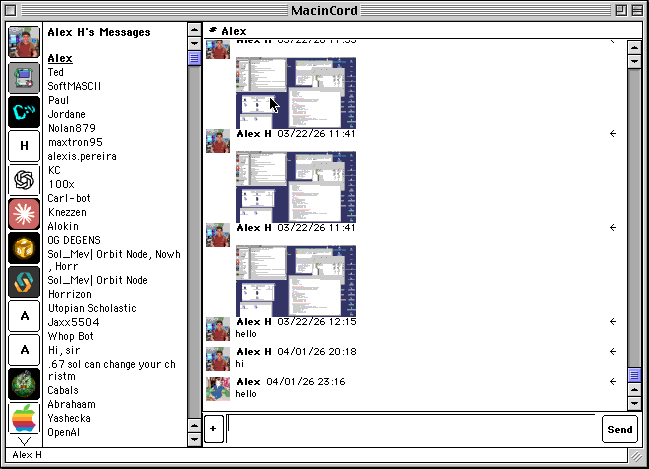Viewport: 649px width, 469px height.
Task: Click the green creature server icon
Action: 24,384
